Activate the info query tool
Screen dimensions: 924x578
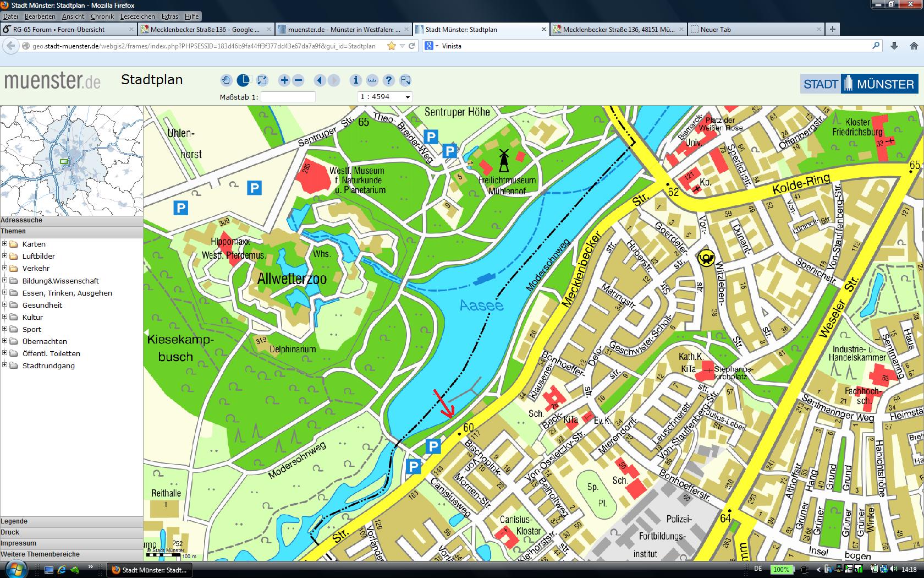click(356, 80)
